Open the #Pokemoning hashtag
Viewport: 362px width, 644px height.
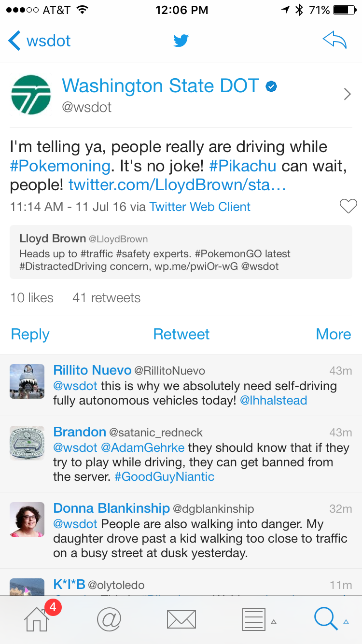coord(60,166)
